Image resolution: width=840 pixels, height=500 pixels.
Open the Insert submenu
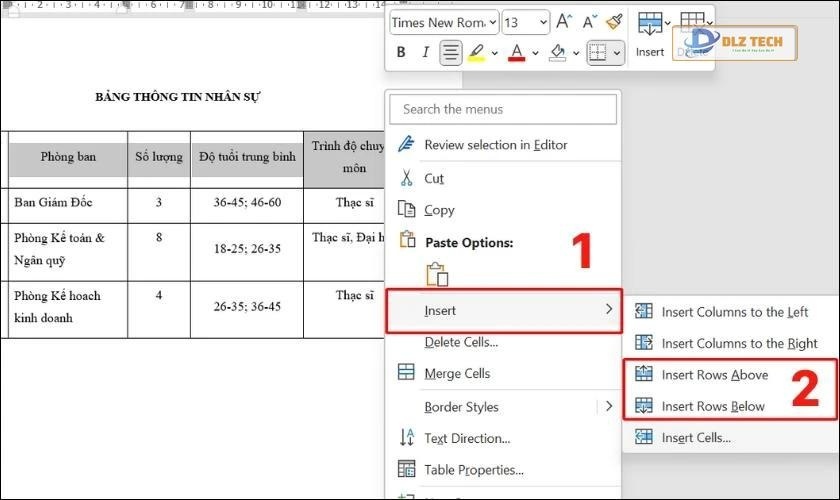(503, 311)
